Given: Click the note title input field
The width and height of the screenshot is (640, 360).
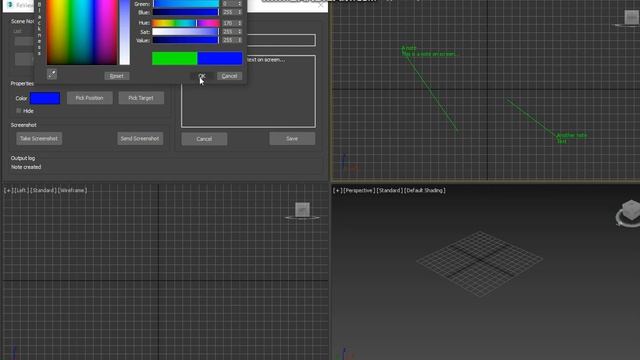Looking at the screenshot, I should click(x=281, y=40).
